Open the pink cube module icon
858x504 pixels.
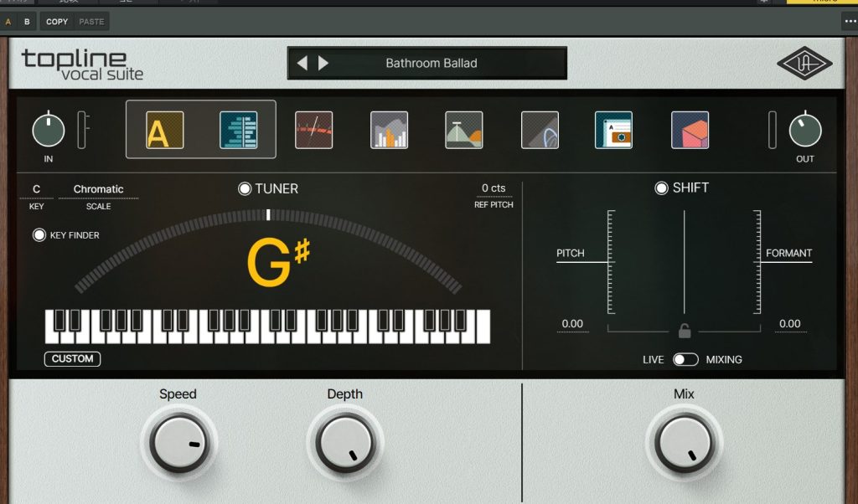pos(690,130)
